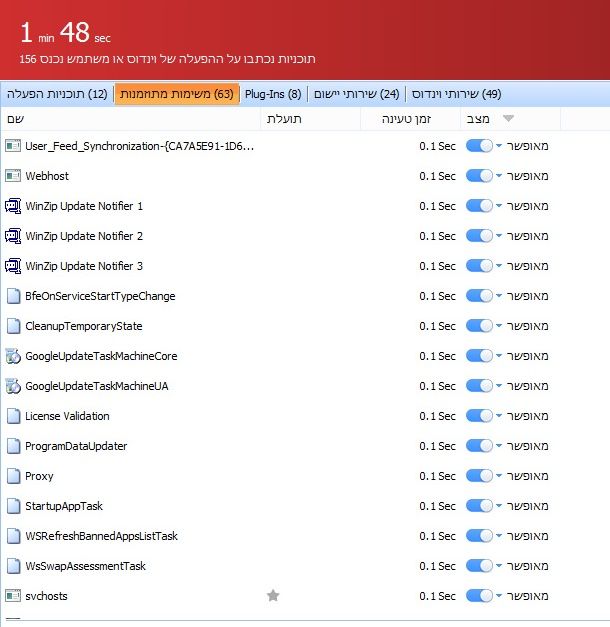Toggle off the Webhost task
Screen dimensions: 610x627
pos(479,176)
